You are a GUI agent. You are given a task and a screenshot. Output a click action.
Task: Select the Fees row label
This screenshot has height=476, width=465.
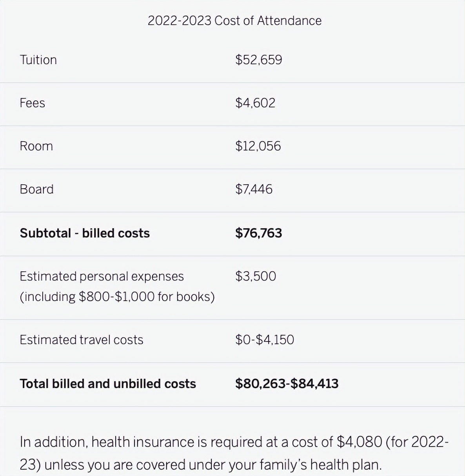[x=33, y=103]
